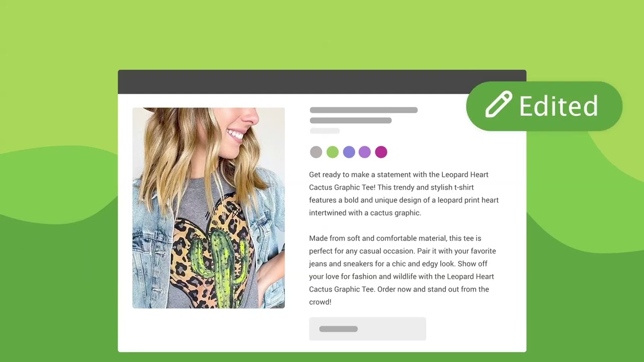Pick the periwinkle blue color swatch

pos(349,152)
